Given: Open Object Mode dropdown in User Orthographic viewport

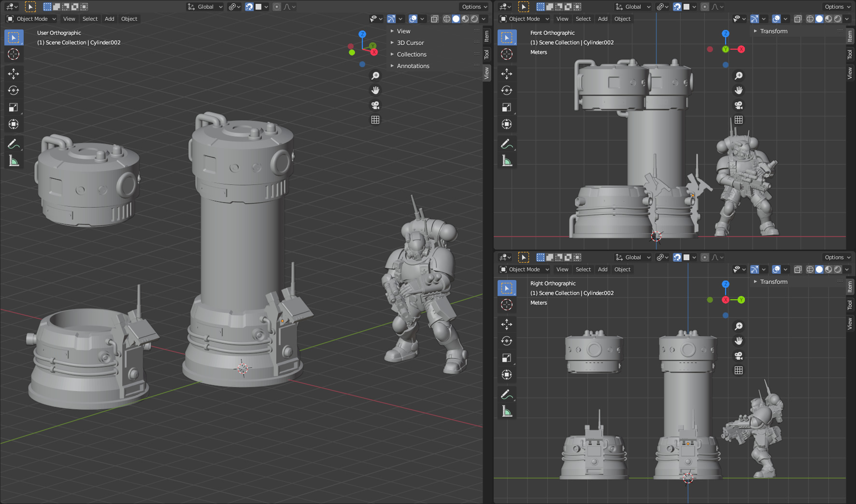Looking at the screenshot, I should coord(31,19).
